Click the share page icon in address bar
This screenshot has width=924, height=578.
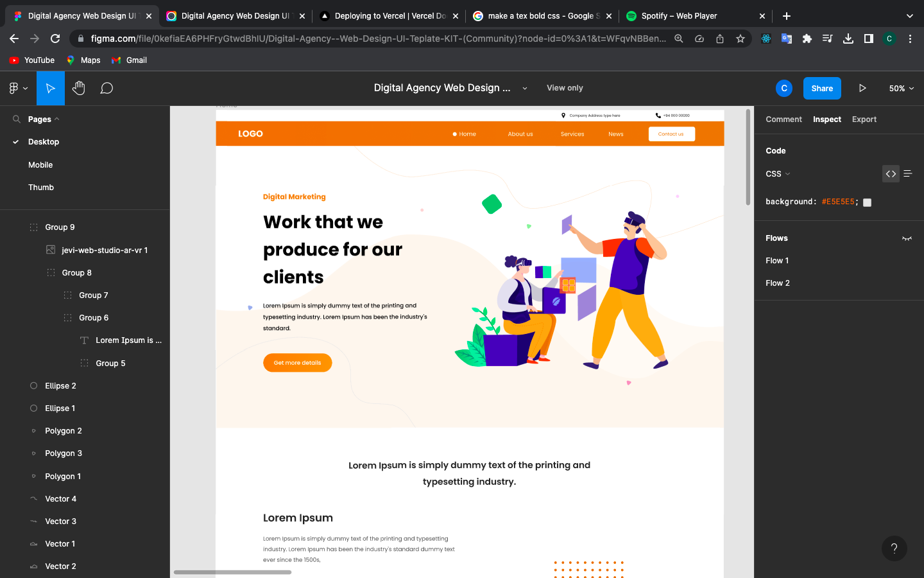(720, 39)
